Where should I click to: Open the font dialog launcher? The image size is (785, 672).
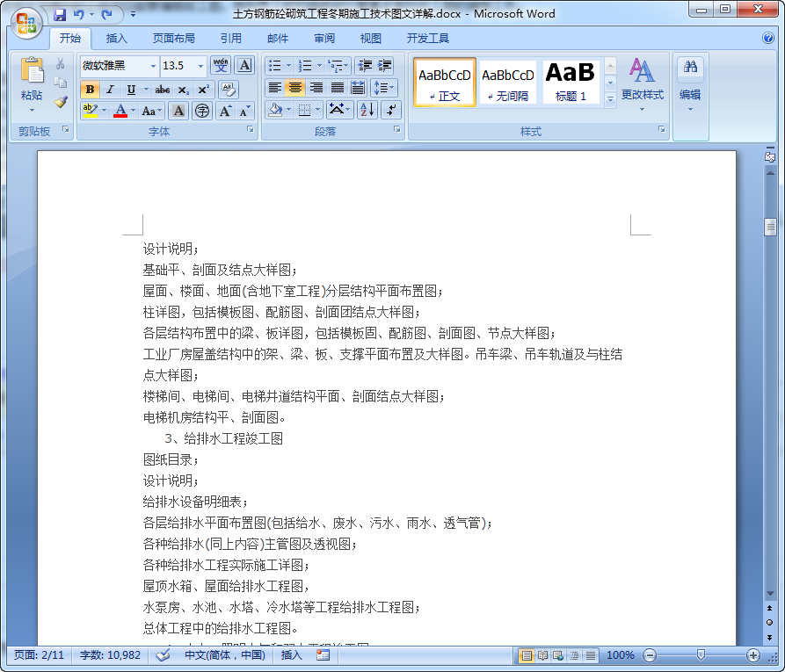click(x=250, y=130)
